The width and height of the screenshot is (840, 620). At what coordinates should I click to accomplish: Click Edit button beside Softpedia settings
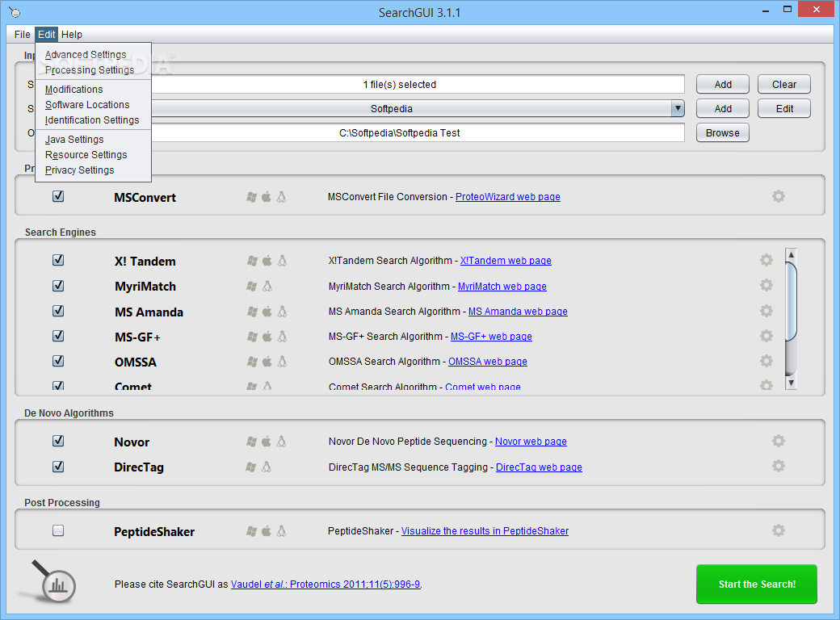tap(783, 109)
